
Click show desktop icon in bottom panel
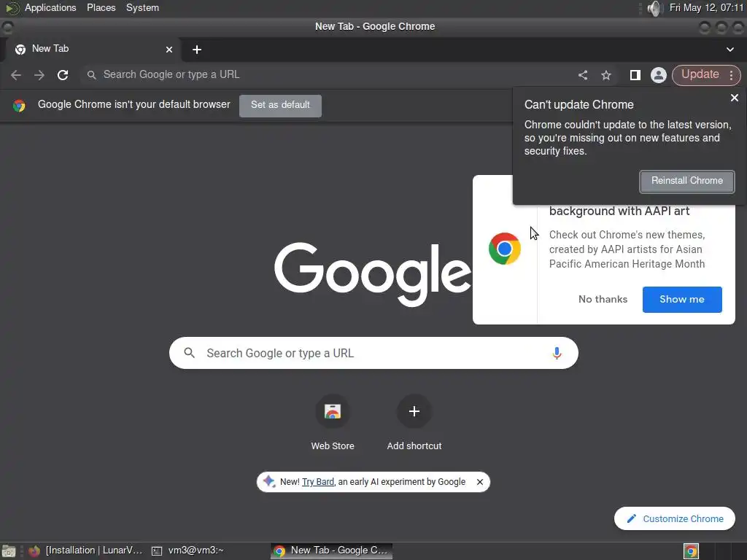(9, 551)
